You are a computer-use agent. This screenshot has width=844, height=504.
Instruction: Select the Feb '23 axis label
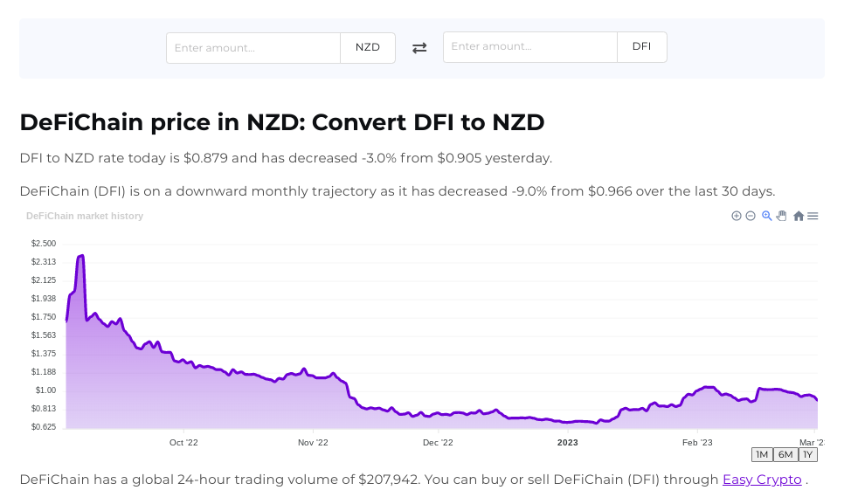[696, 443]
